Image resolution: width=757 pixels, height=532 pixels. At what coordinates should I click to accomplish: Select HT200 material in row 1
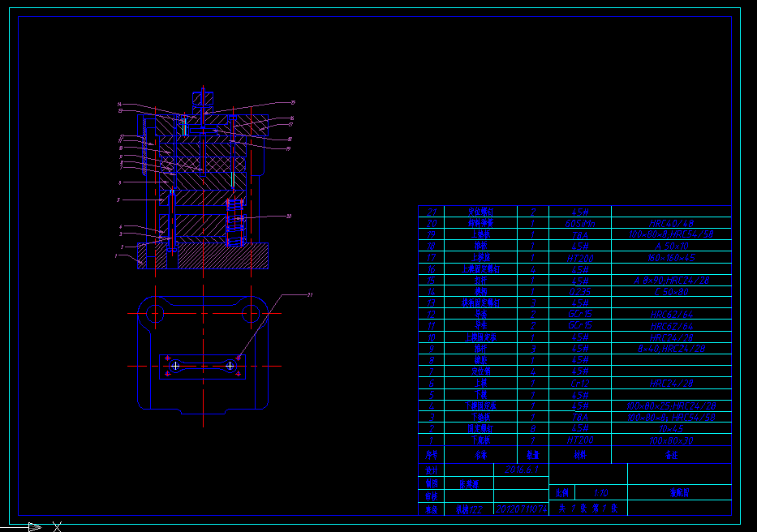tap(580, 440)
